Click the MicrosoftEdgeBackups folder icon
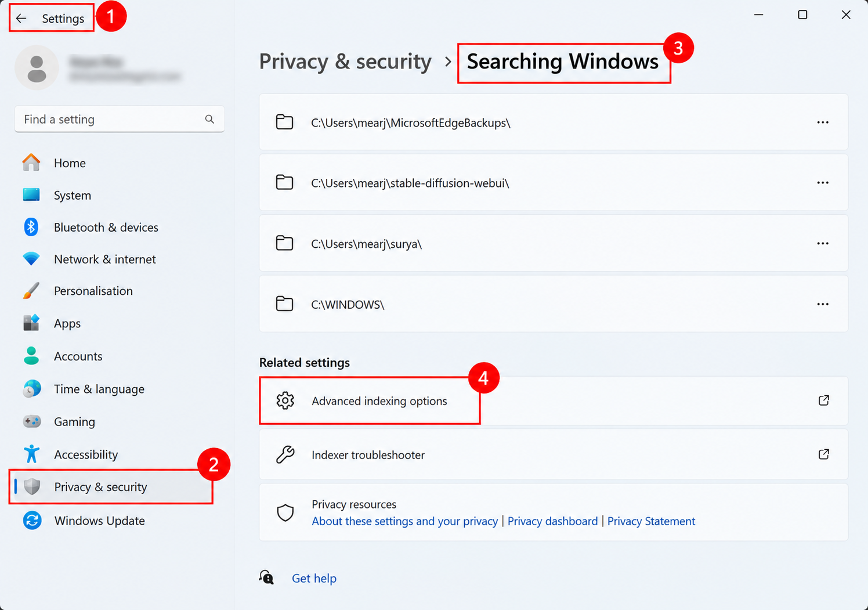 [x=284, y=122]
